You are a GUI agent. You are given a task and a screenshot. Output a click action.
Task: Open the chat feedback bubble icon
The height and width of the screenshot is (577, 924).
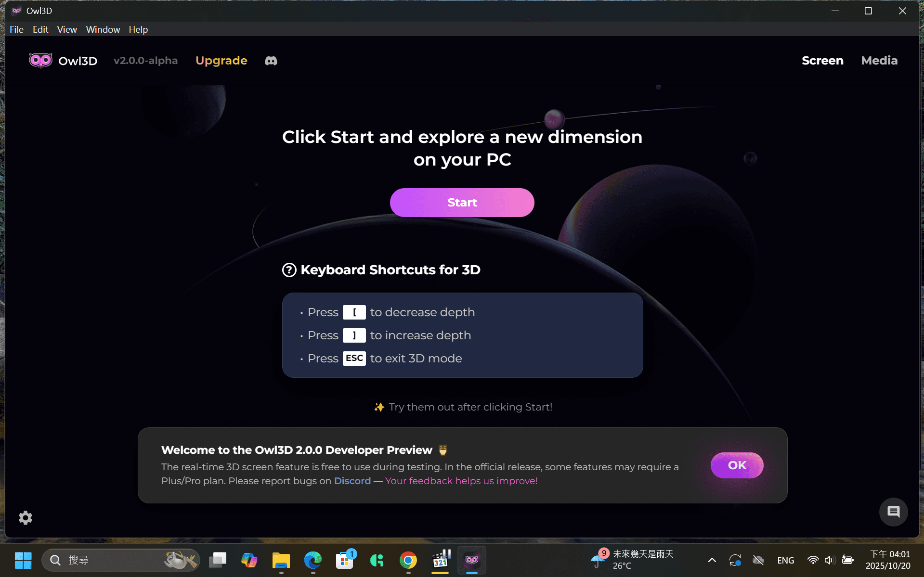tap(894, 512)
